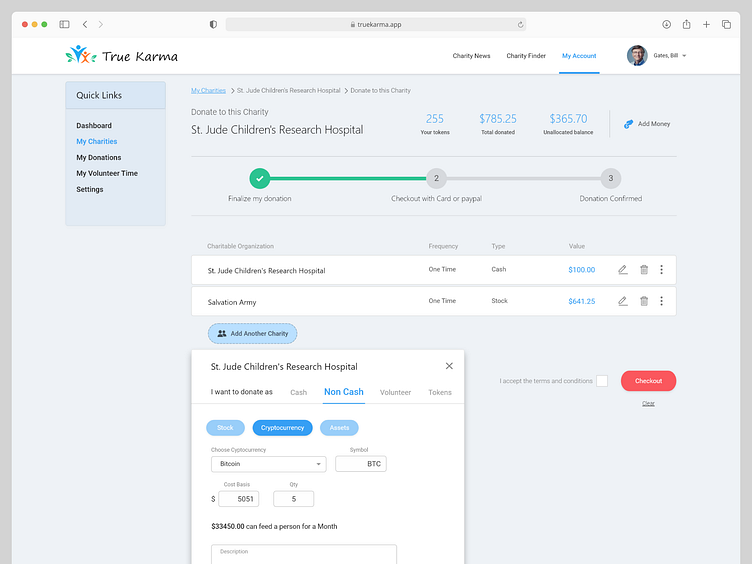Accept the terms and conditions checkbox
752x564 pixels.
[x=602, y=381]
